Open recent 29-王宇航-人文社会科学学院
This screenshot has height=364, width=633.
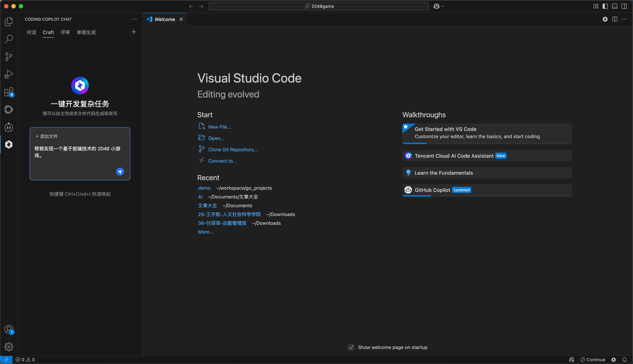tap(229, 214)
